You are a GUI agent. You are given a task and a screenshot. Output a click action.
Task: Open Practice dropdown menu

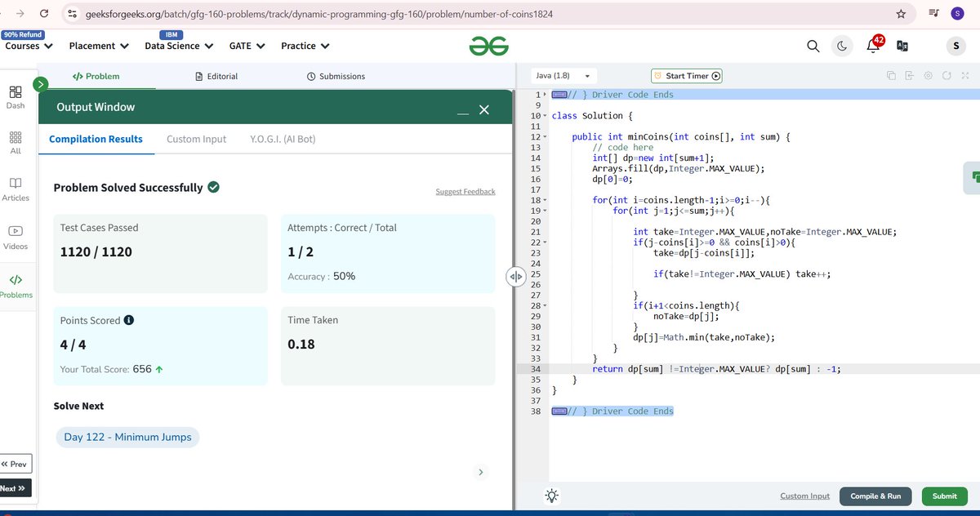(305, 46)
